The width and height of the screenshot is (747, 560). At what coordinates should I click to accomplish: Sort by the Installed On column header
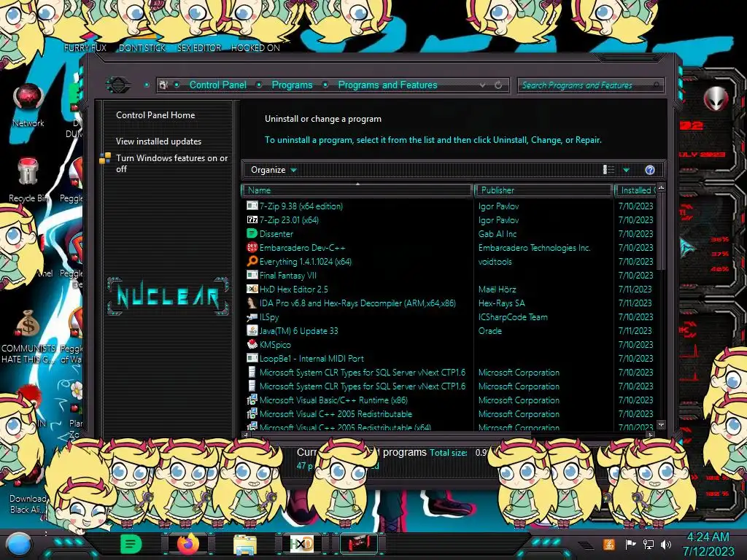tap(636, 190)
